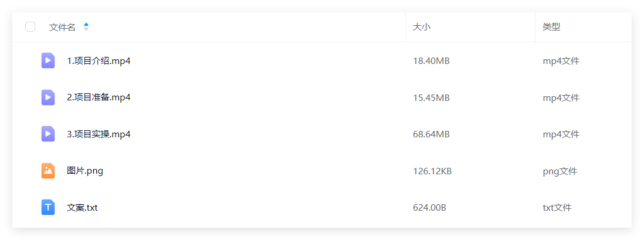644x240 pixels.
Task: Open the file named 3.项目实操.mp4
Action: pyautogui.click(x=99, y=134)
